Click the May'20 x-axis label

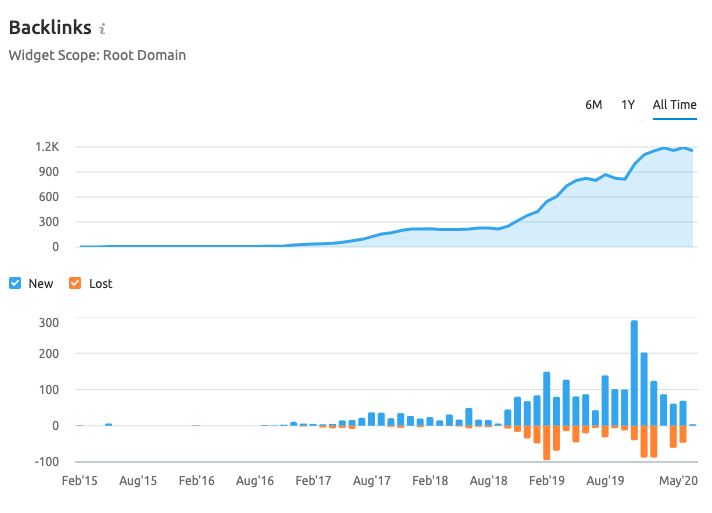[x=679, y=481]
